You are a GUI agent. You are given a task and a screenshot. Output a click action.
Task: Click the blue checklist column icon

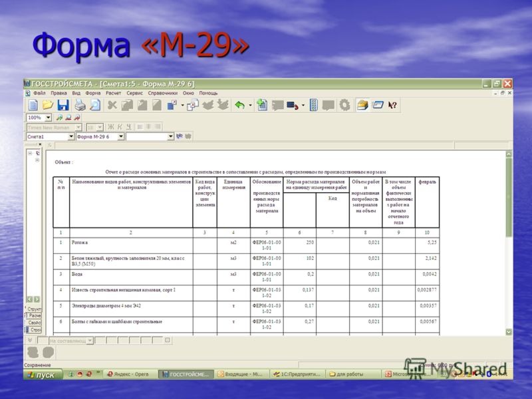click(x=314, y=106)
